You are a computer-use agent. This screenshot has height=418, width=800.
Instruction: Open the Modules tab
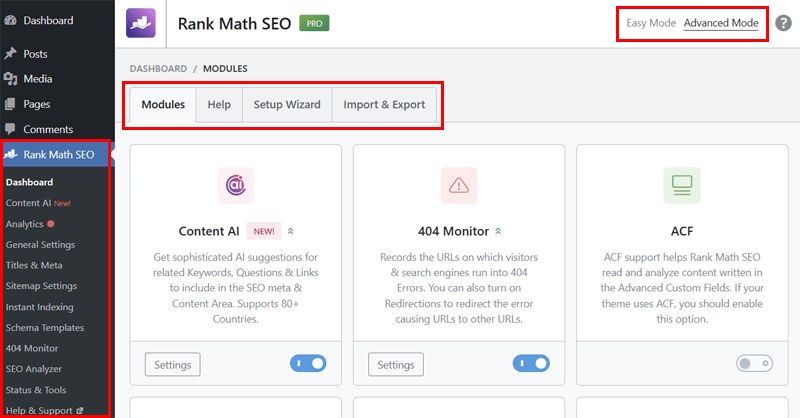[163, 105]
